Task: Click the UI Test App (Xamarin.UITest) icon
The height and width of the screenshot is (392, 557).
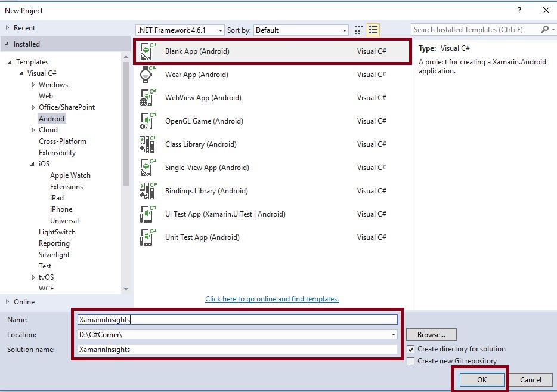Action: [x=147, y=214]
